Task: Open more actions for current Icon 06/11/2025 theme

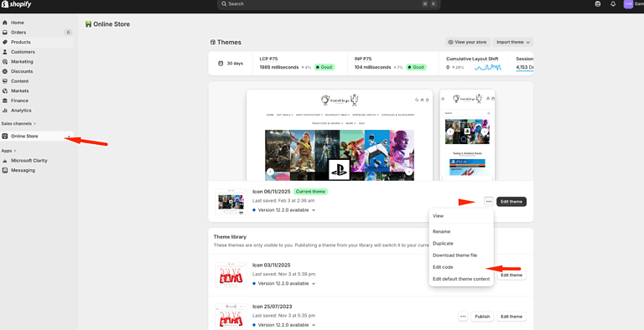Action: coord(488,202)
